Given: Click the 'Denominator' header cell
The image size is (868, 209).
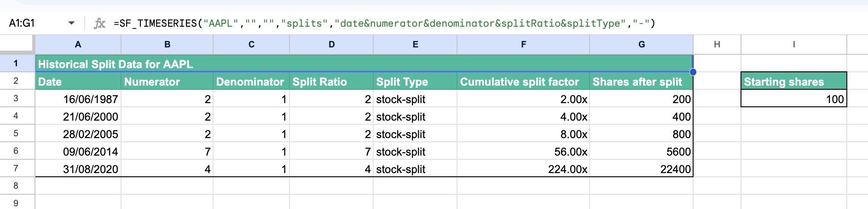Looking at the screenshot, I should pyautogui.click(x=251, y=81).
